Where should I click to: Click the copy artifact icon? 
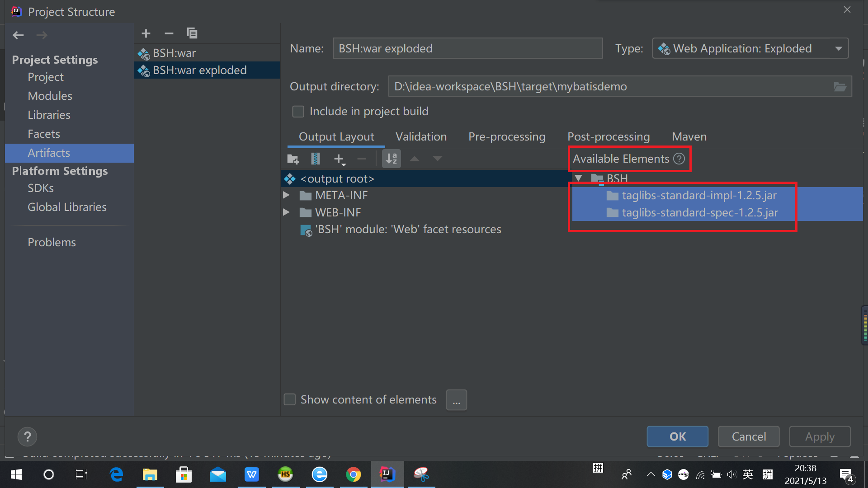coord(192,33)
